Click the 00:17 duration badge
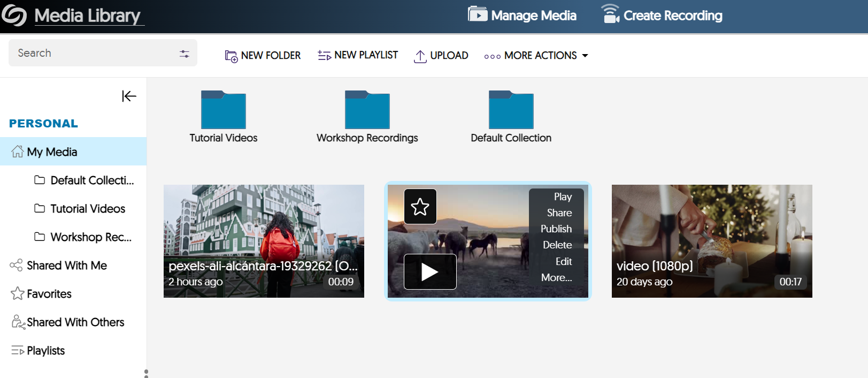 click(x=790, y=282)
